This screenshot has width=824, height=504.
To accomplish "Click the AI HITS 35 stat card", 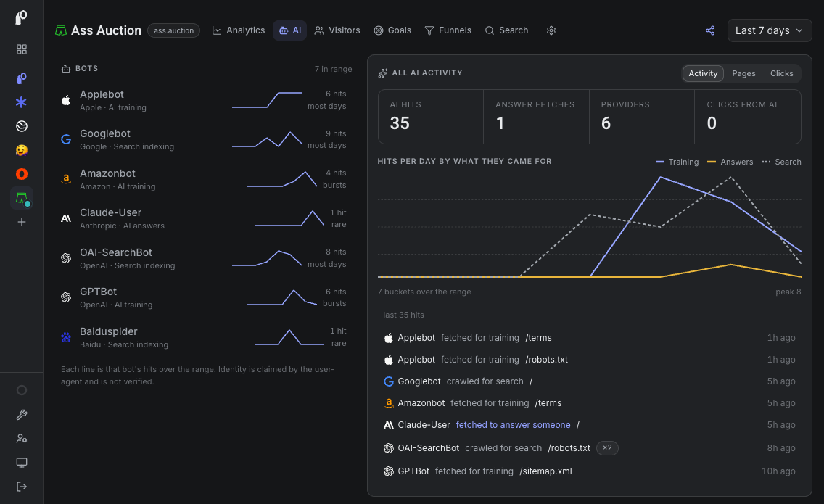I will (x=430, y=117).
